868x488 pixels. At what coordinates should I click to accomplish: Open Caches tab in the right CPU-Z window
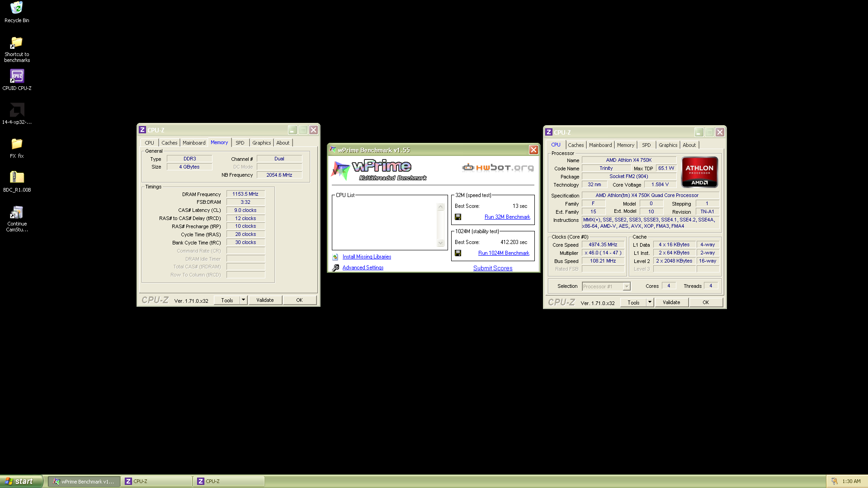[576, 145]
